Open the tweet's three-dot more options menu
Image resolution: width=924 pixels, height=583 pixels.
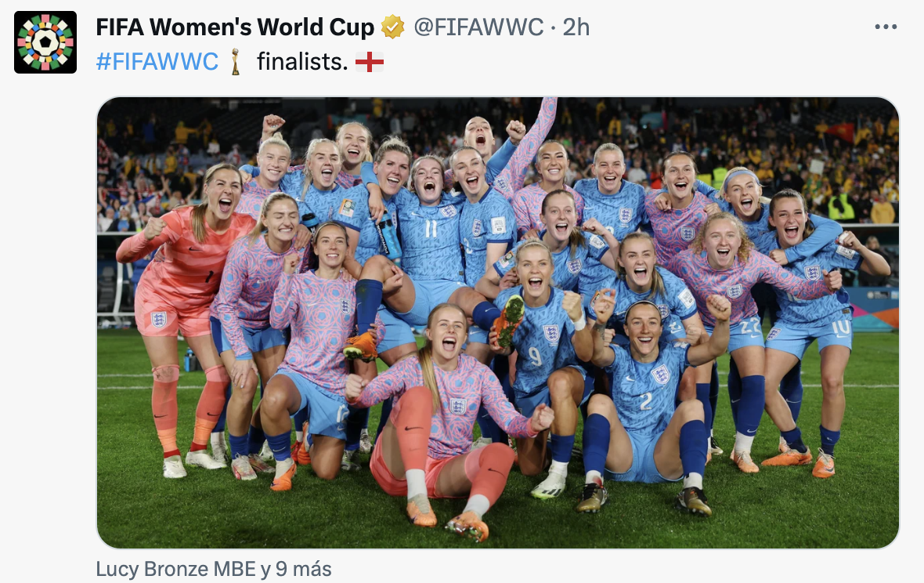click(x=885, y=27)
